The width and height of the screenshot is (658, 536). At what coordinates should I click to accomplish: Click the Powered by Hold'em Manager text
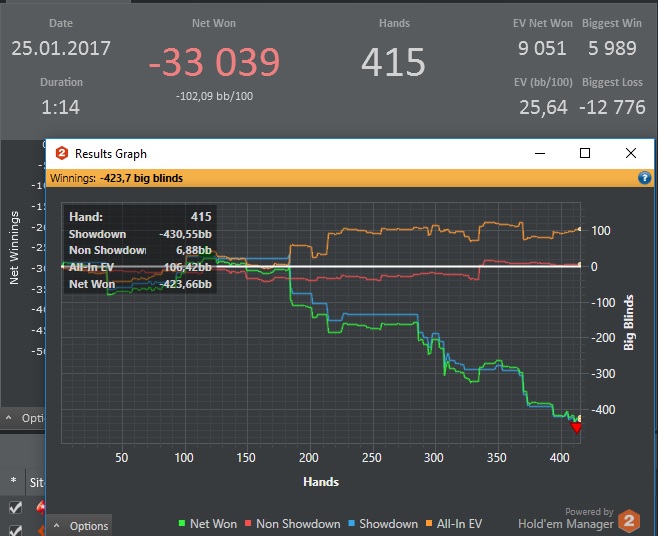(566, 518)
